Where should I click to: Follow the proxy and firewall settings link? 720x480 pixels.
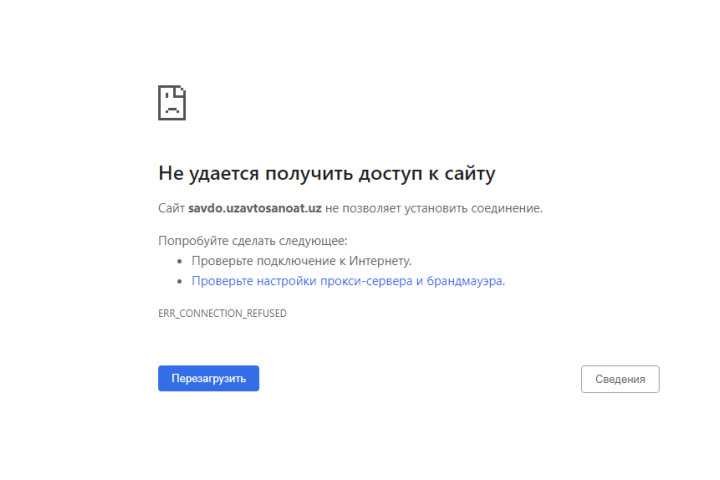pyautogui.click(x=347, y=281)
